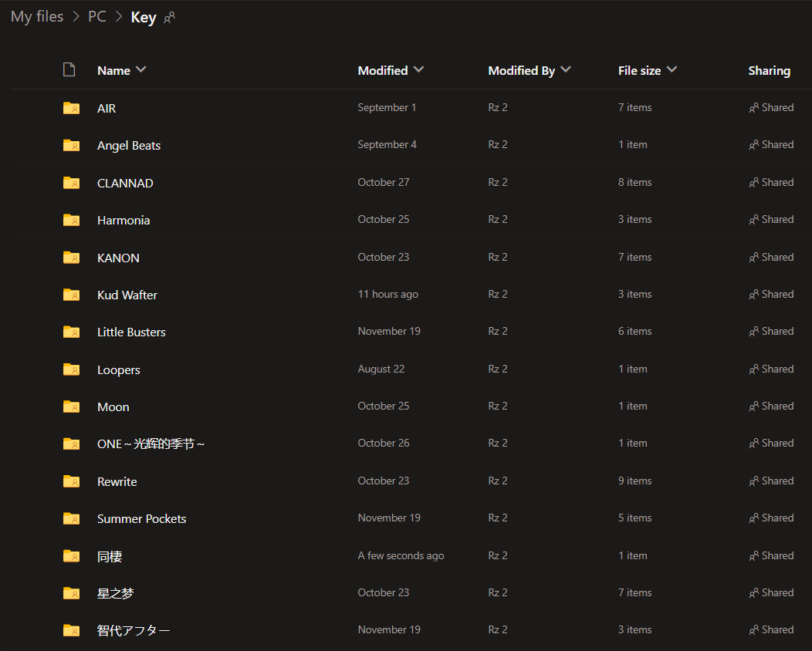Click the Loopers folder icon

tap(71, 369)
